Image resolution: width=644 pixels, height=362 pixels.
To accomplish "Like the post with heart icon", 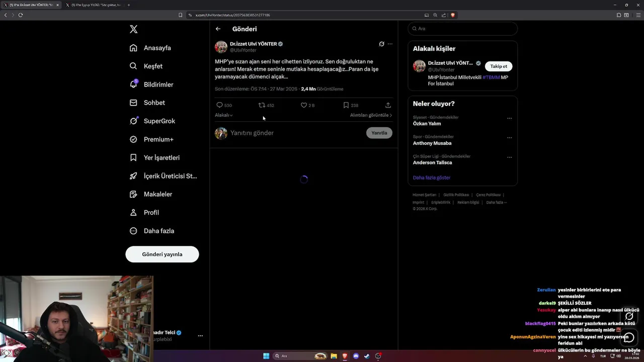I will coord(303,105).
